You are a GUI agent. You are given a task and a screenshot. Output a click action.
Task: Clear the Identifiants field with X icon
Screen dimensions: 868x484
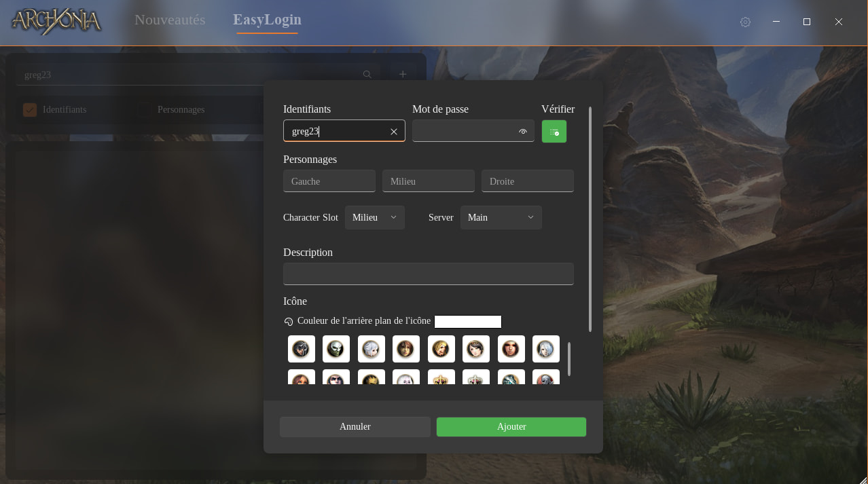394,132
